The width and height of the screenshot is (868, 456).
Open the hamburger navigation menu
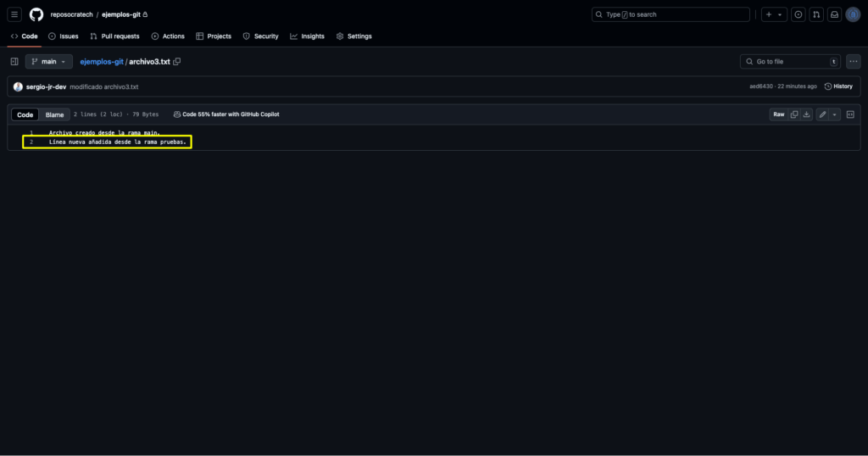[x=14, y=14]
